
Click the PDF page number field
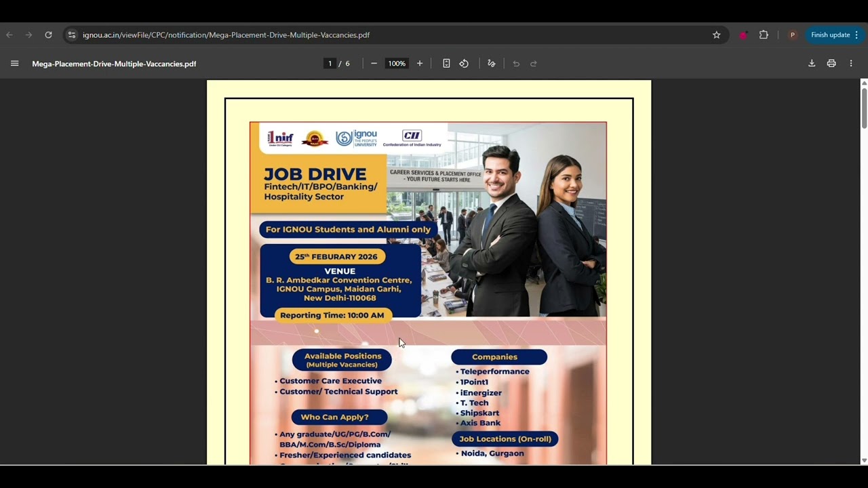click(330, 64)
